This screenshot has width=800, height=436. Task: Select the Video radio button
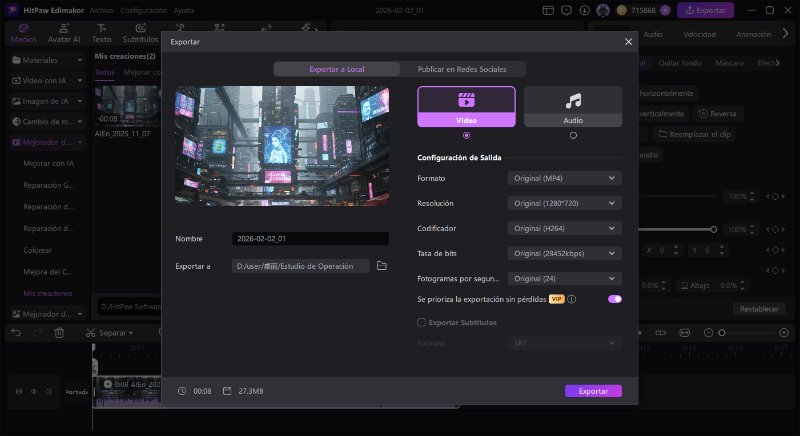tap(466, 136)
